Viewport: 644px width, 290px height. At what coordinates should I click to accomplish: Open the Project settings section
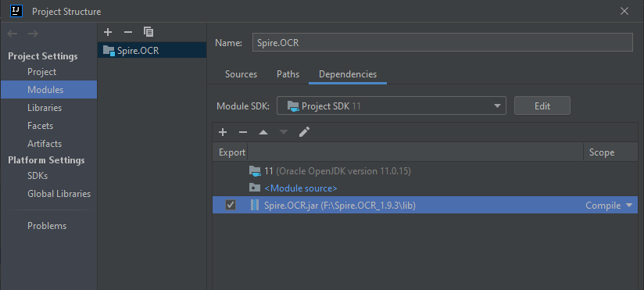(x=42, y=72)
